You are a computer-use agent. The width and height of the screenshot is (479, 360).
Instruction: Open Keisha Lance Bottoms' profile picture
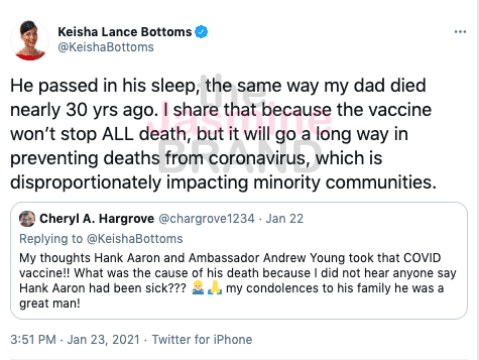coord(30,40)
